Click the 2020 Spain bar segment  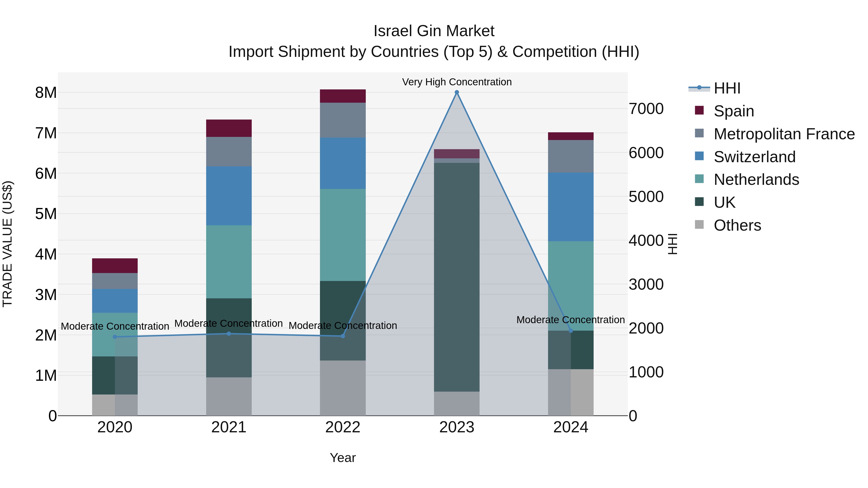[115, 266]
